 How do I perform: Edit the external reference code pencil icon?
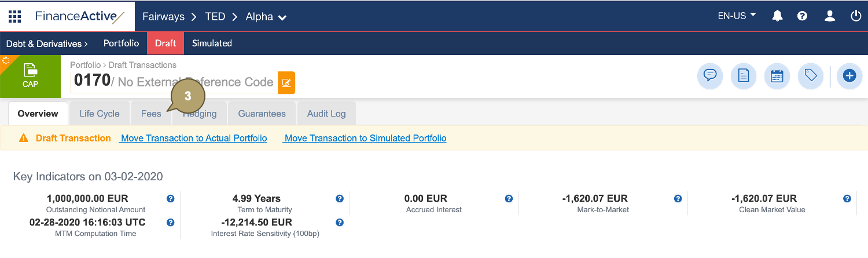(286, 82)
